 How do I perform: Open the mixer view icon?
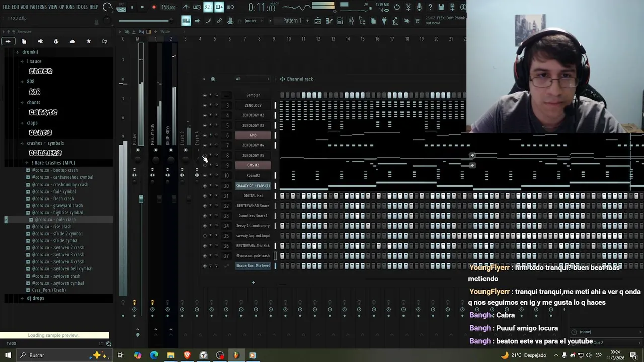click(x=351, y=21)
